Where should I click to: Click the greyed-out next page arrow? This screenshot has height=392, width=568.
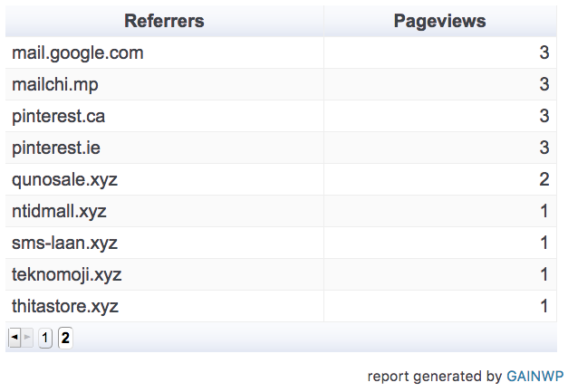tap(27, 338)
